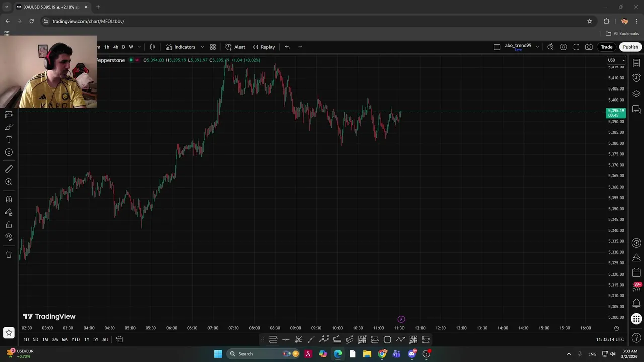Open the watchlist panel icon

click(636, 63)
